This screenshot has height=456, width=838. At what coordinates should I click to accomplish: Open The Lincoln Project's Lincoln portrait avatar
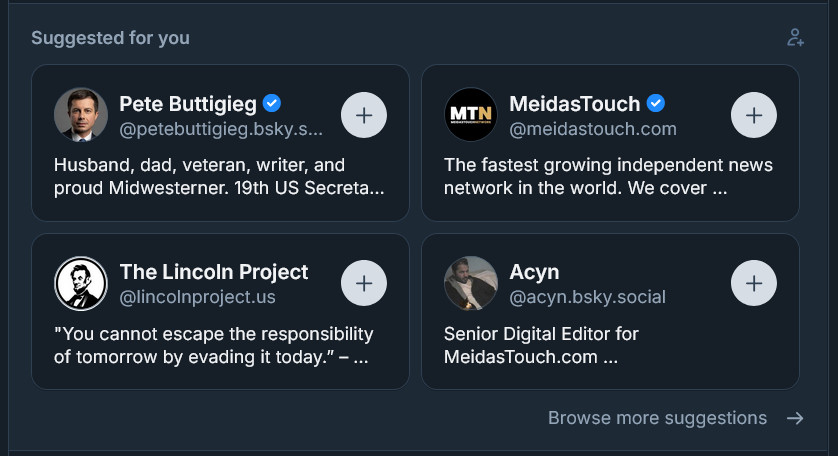click(x=81, y=283)
